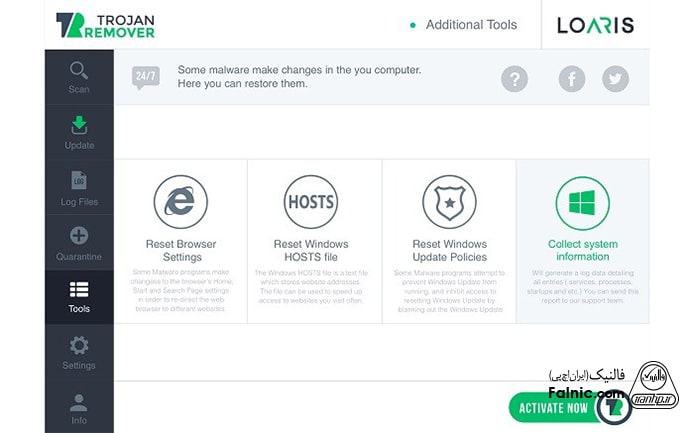The width and height of the screenshot is (694, 433).
Task: Select the Tools sidebar item
Action: (x=79, y=297)
